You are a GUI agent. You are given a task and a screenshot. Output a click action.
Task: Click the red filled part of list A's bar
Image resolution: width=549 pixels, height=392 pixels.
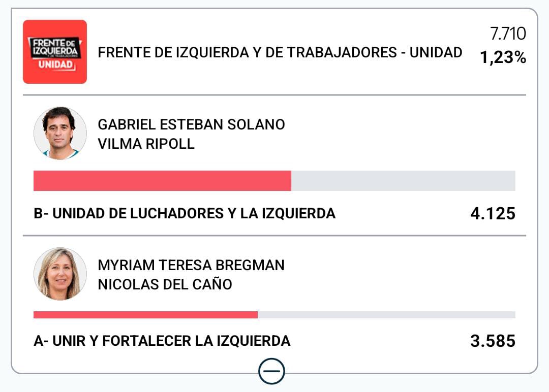(x=145, y=315)
